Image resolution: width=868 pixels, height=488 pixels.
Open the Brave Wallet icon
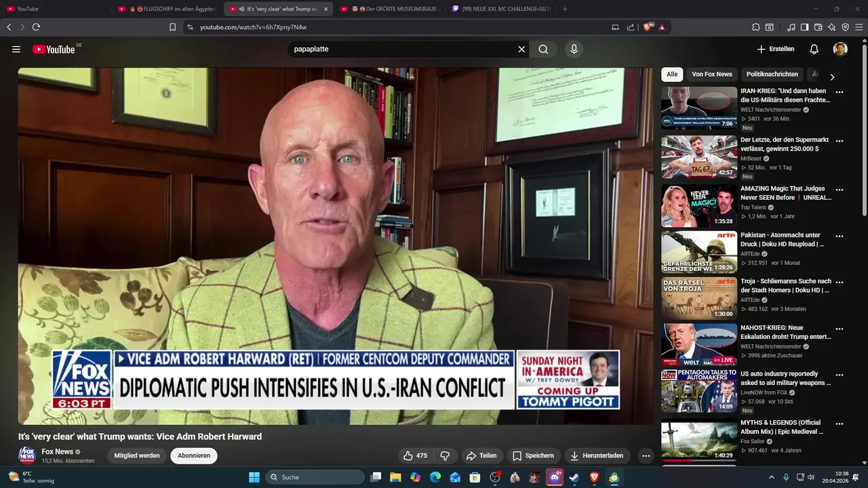(818, 27)
